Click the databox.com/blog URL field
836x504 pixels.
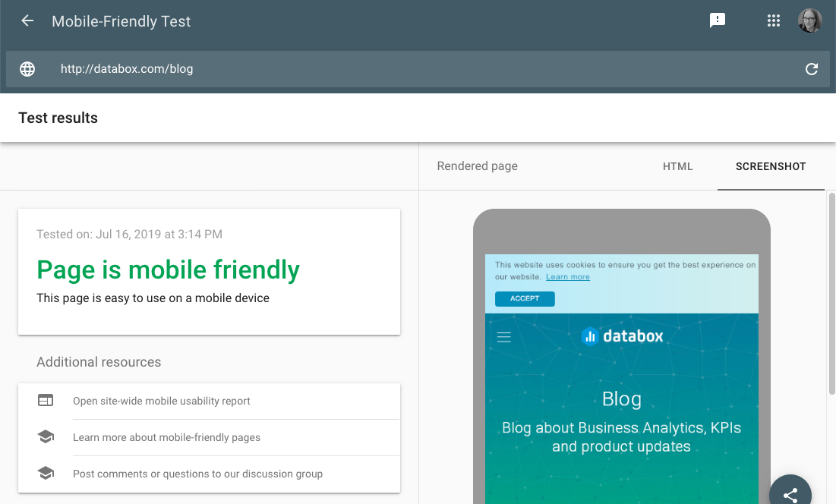418,69
